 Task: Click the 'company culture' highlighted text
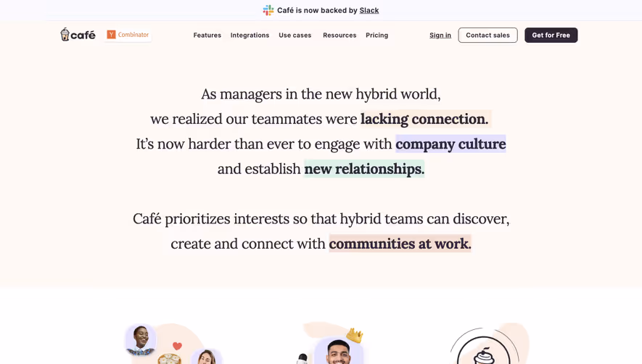click(450, 144)
